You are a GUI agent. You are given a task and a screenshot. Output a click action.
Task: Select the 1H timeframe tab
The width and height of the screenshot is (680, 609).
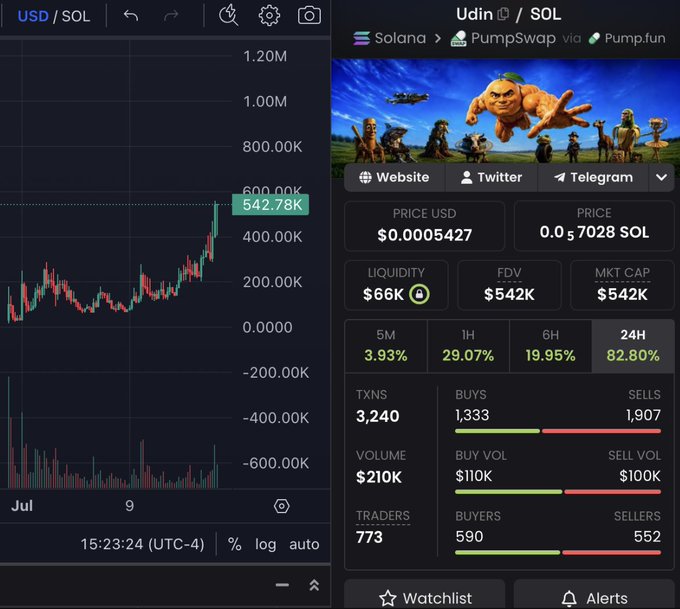(x=468, y=346)
